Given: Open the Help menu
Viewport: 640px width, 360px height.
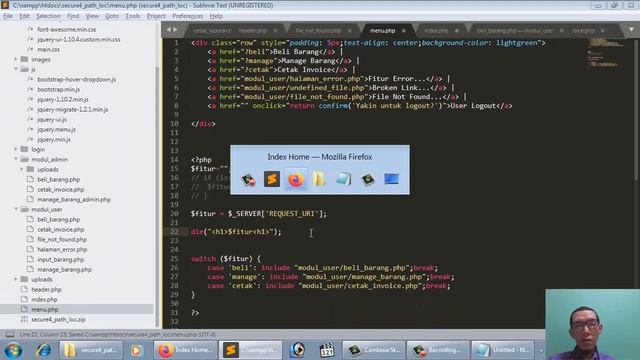Looking at the screenshot, I should coord(216,16).
